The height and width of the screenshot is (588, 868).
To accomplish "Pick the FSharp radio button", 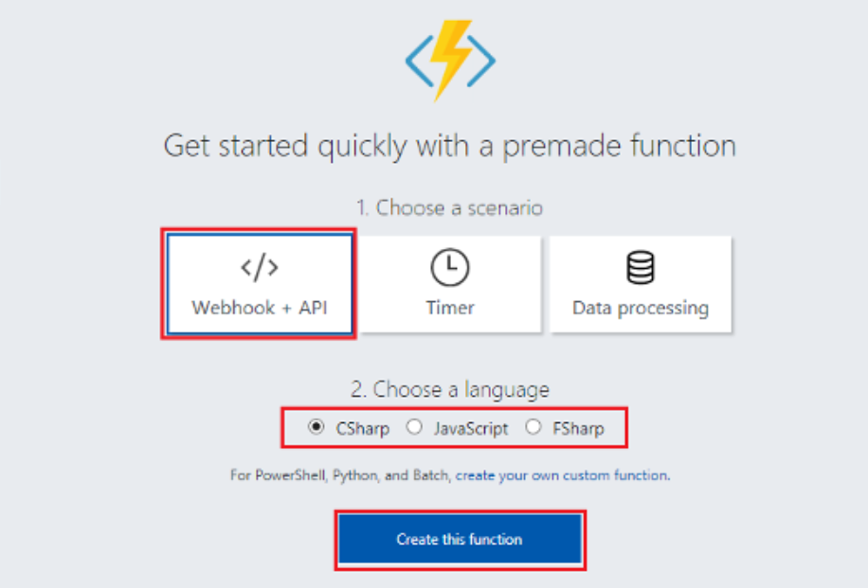I will pyautogui.click(x=533, y=427).
